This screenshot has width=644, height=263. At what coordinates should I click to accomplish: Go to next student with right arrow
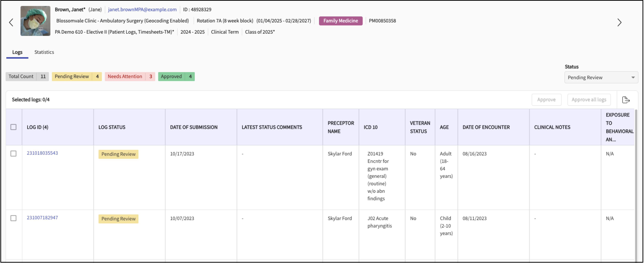pyautogui.click(x=619, y=23)
